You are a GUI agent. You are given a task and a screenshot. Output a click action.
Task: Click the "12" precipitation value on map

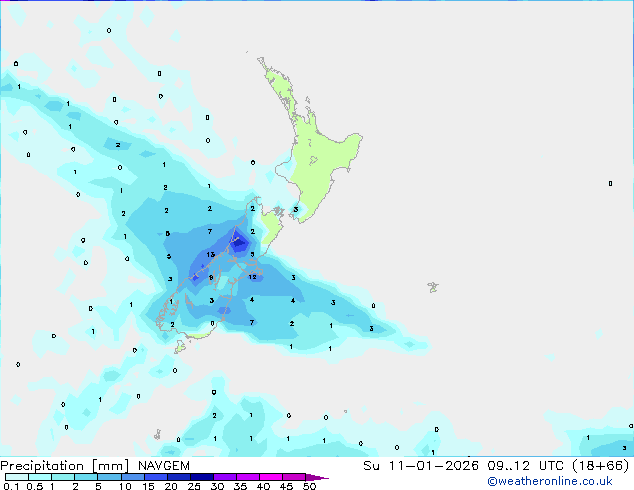[x=252, y=277]
